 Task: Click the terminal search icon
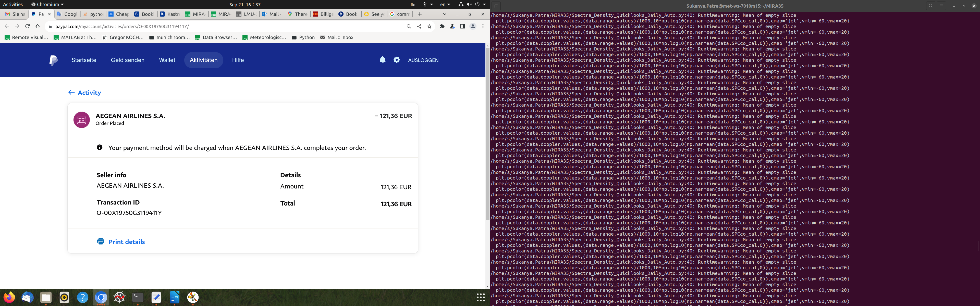pos(930,6)
